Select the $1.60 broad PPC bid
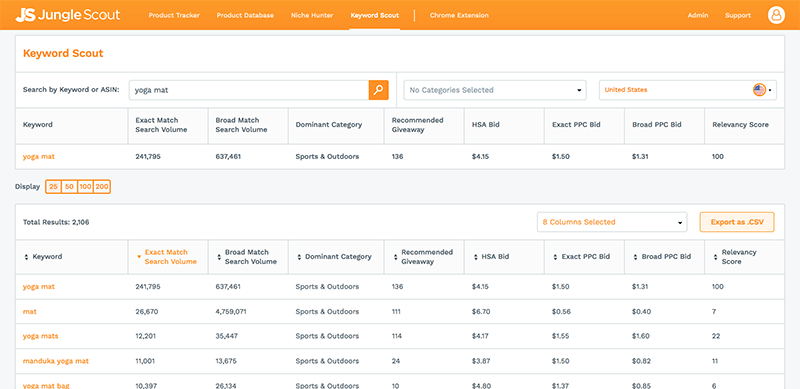 click(x=640, y=336)
